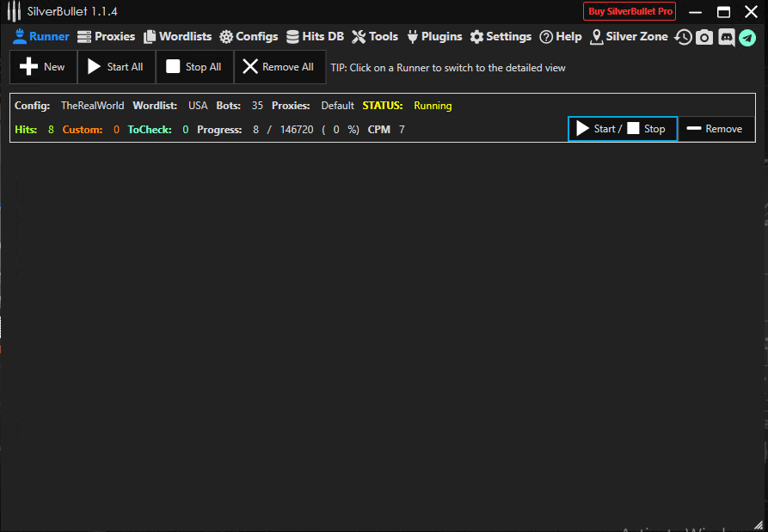Viewport: 768px width, 532px height.
Task: Click the tip text about detailed view
Action: (x=448, y=68)
